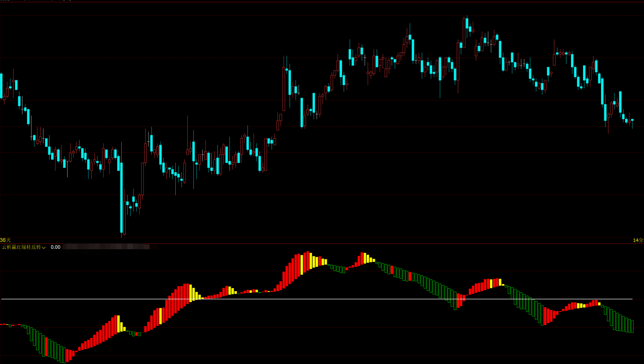Select the 0.00 indicator value readout
This screenshot has width=644, height=364.
pos(55,247)
